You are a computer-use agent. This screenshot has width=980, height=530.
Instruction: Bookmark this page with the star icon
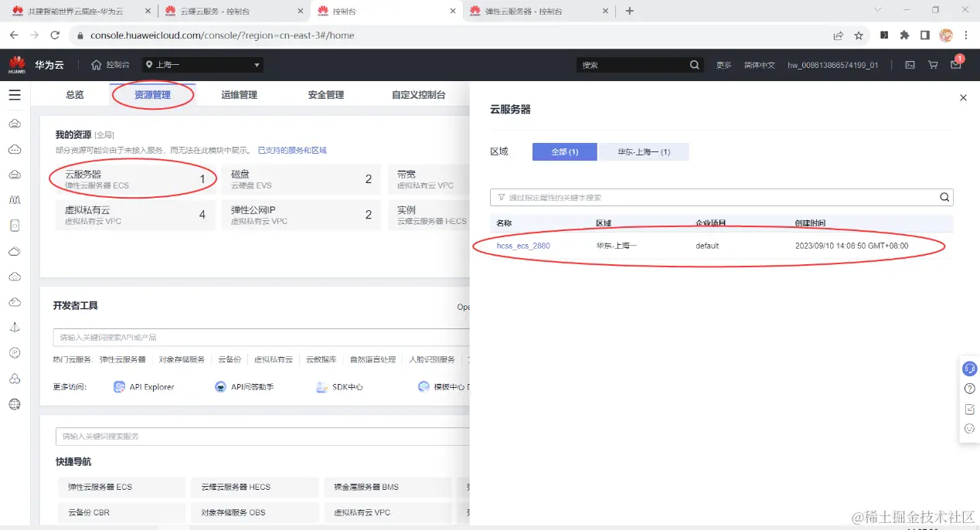tap(859, 36)
